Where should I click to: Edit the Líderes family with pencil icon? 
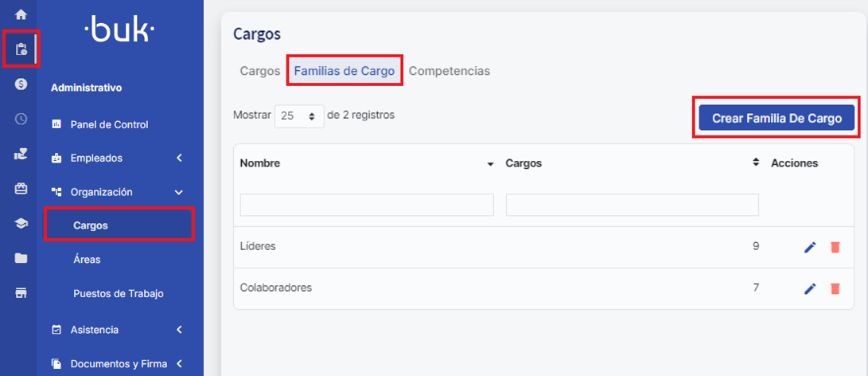tap(810, 247)
